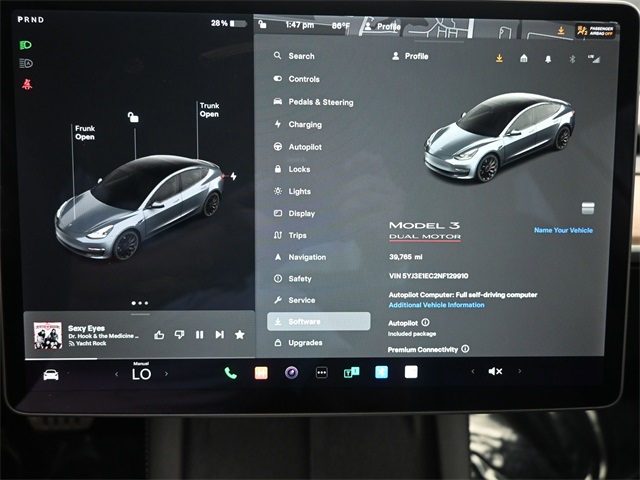
Task: Tap the music progress bar
Action: [x=140, y=359]
